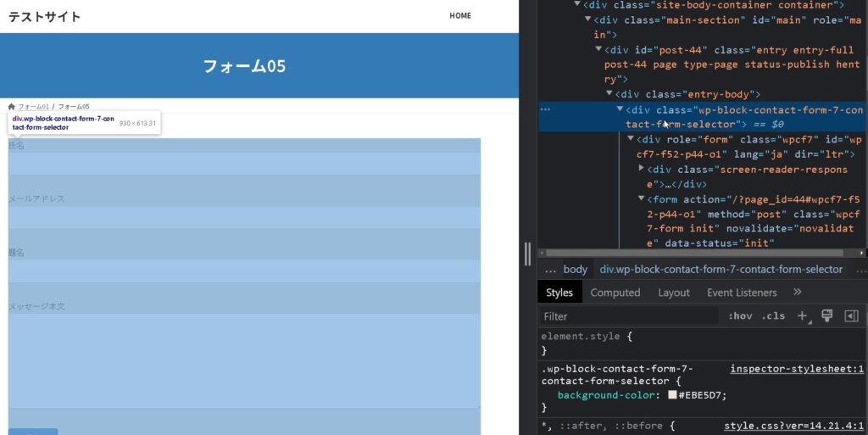This screenshot has width=868, height=435.
Task: Click the breadcrumb left ellipsis in DevTools
Action: tap(549, 269)
